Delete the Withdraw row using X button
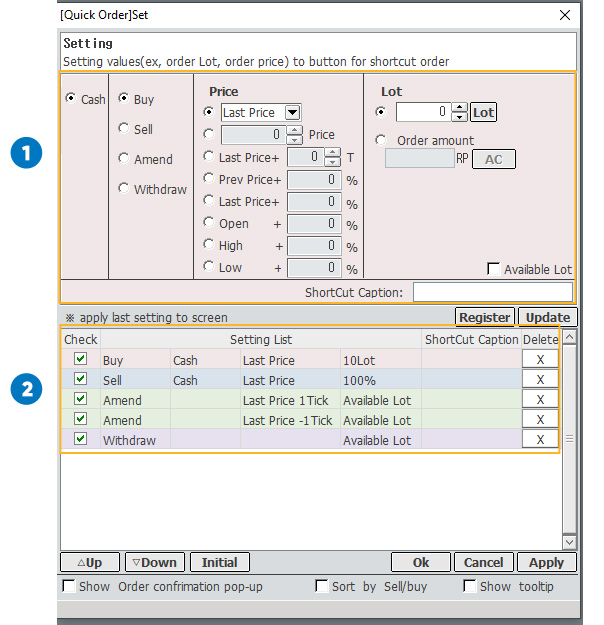 click(x=540, y=440)
